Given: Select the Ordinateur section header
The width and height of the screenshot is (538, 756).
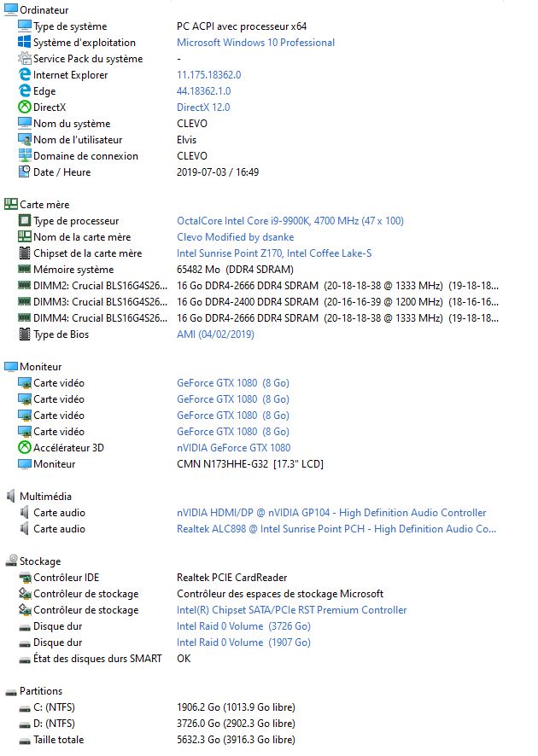Looking at the screenshot, I should tap(44, 9).
